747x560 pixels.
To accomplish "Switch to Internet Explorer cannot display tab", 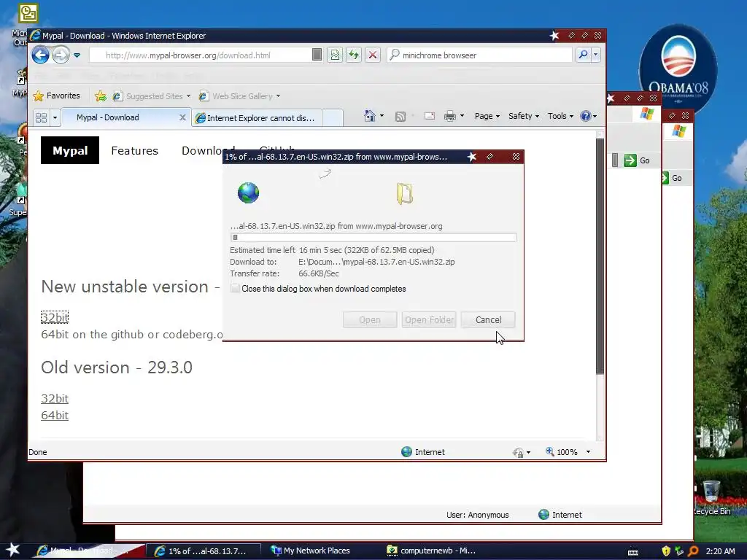I will coord(256,118).
